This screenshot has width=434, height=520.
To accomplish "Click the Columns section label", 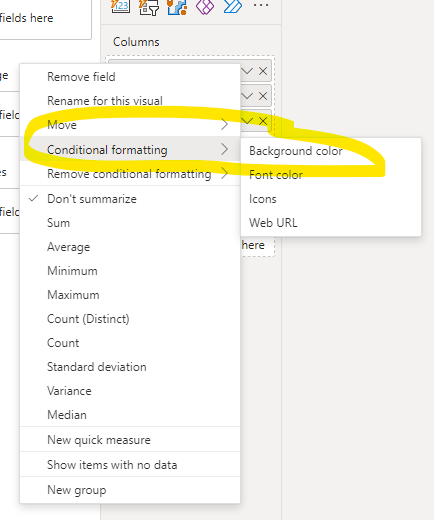I will click(x=136, y=42).
